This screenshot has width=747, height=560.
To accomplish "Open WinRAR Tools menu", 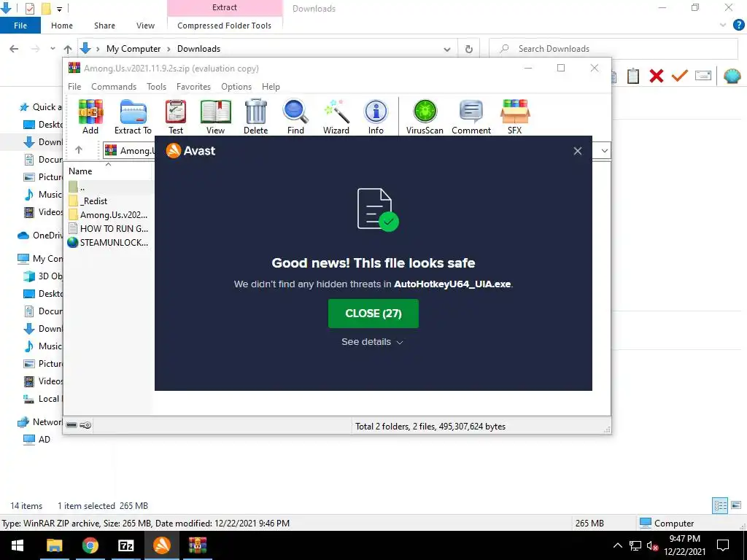I will click(x=156, y=87).
